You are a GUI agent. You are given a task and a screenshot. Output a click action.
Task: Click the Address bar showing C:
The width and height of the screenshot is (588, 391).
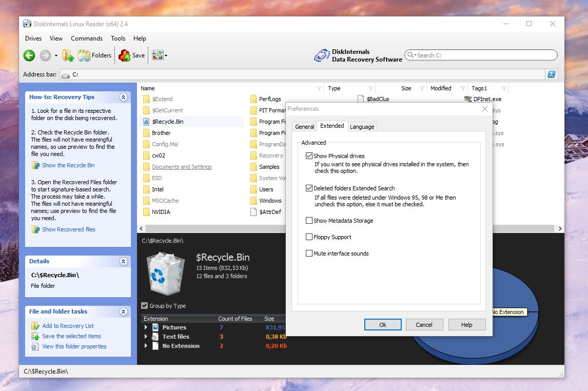tap(302, 74)
